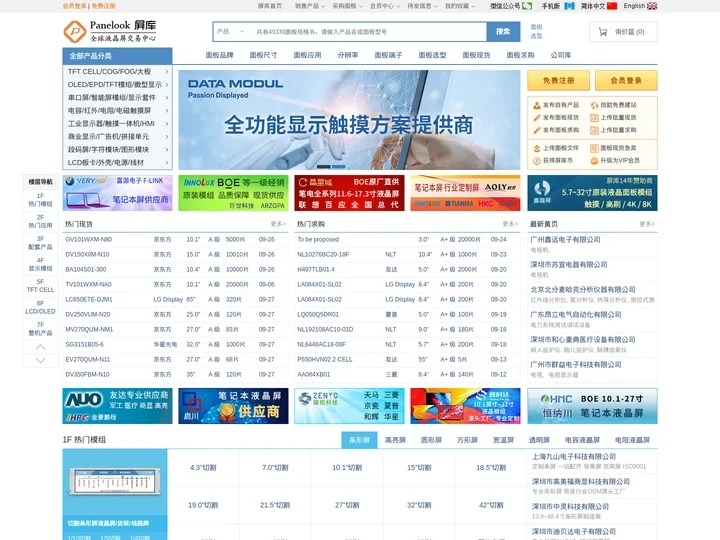This screenshot has width=720, height=540.
Task: Select the 高亮屏 tab
Action: click(x=395, y=440)
